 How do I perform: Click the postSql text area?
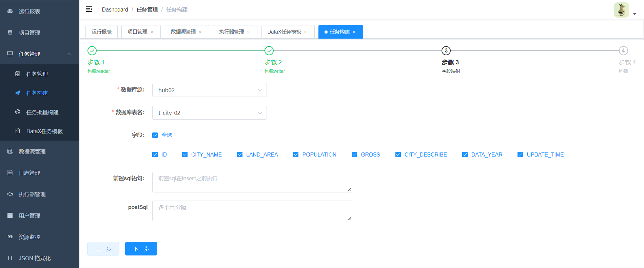click(x=252, y=211)
